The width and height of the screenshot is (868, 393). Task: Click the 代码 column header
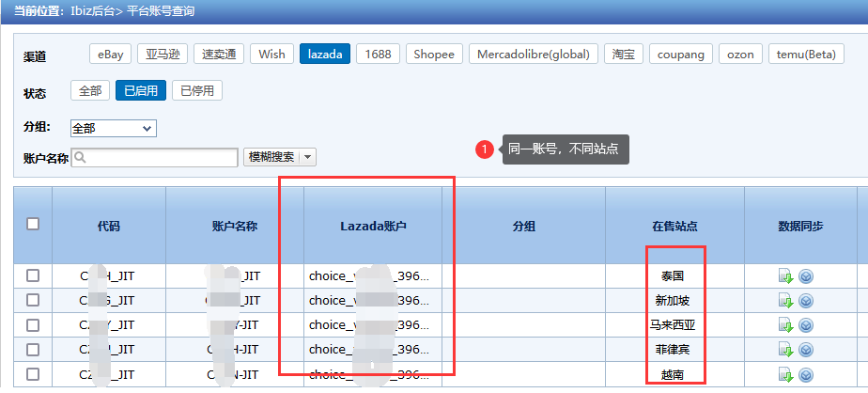click(x=109, y=226)
